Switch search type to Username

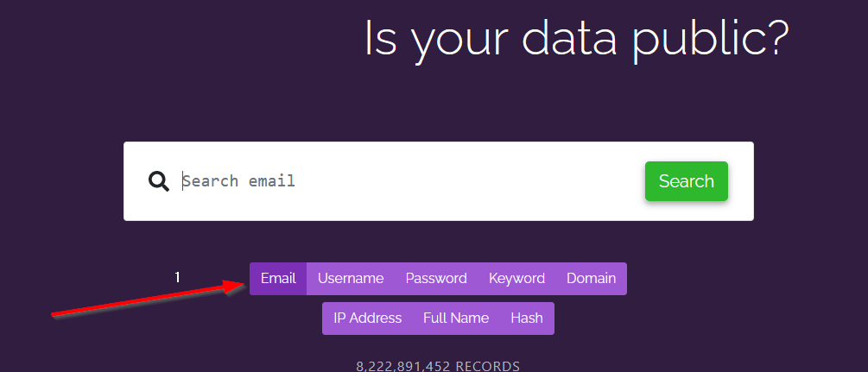coord(351,279)
